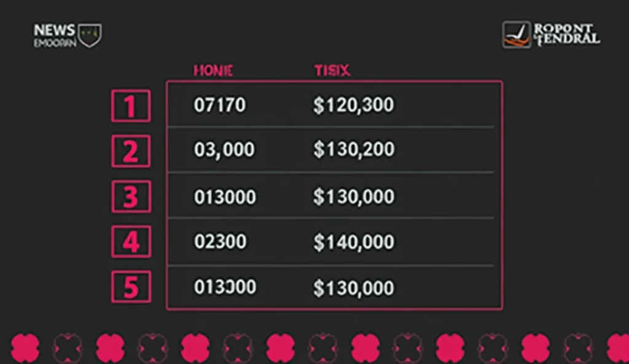Screen dimensions: 629x364
Task: Click the TISIX column header
Action: tap(332, 71)
